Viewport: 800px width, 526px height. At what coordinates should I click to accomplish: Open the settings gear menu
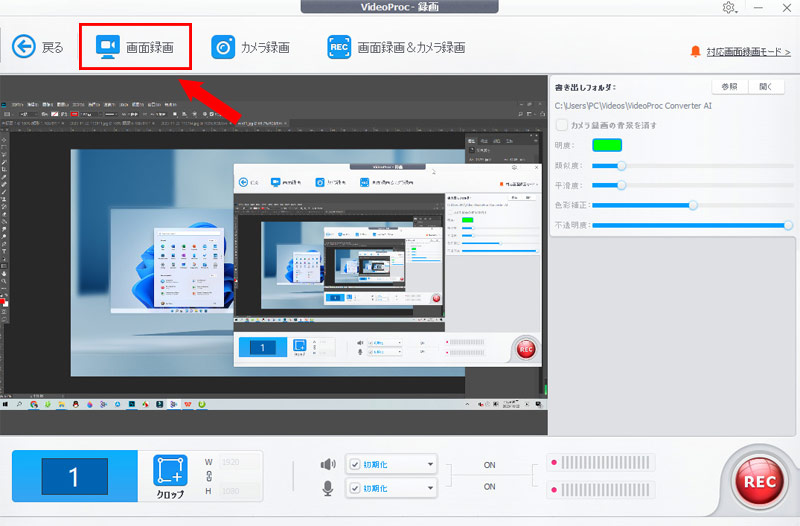729,8
